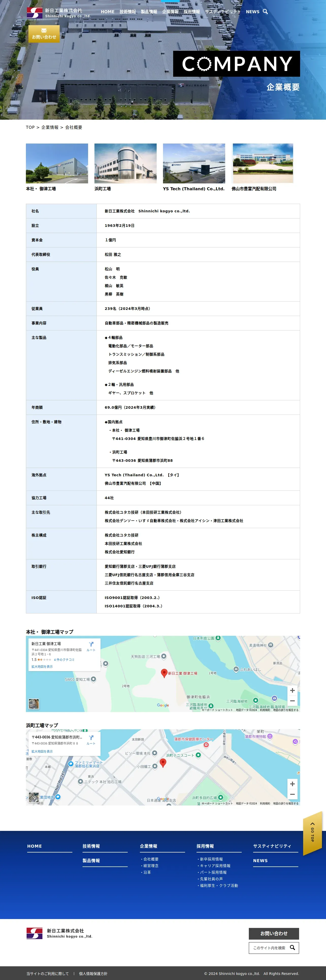
Task: Click SWCC 愛知工場 map marker
Action: coord(94,679)
